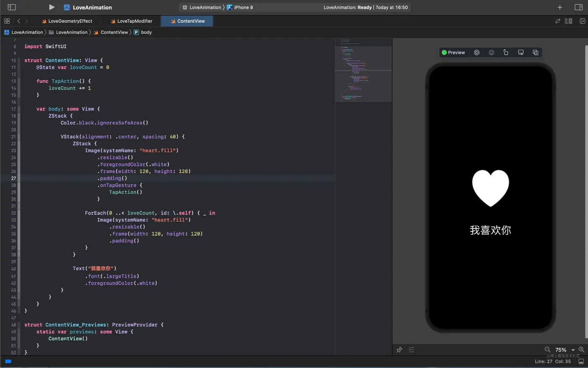588x368 pixels.
Task: Click "struct ContentView_Previews" line
Action: (94, 324)
